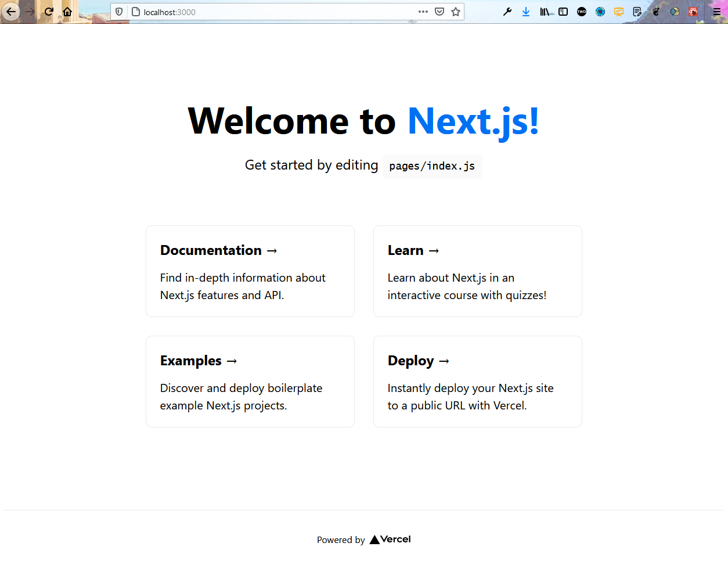Click 'interactive course with quizzes!' text
728x561 pixels.
point(467,295)
